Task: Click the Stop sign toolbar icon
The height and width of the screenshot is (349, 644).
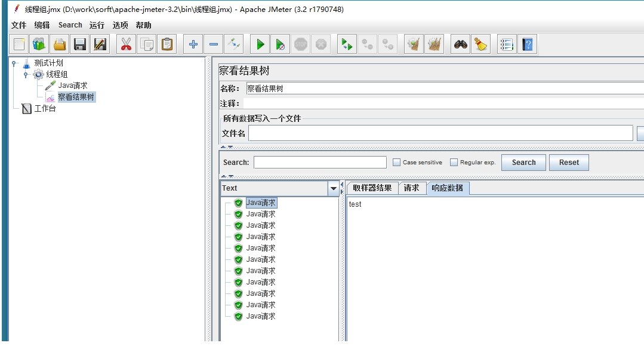Action: click(x=301, y=44)
